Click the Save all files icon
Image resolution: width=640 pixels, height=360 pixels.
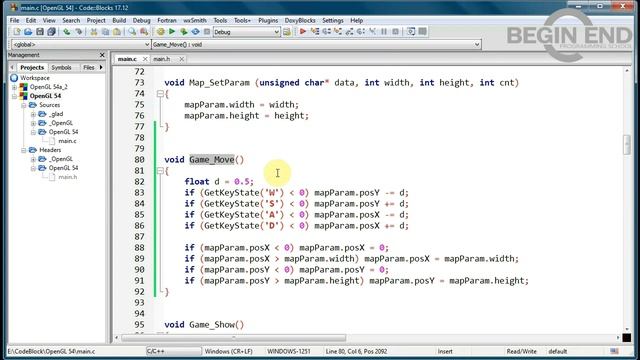[x=51, y=32]
